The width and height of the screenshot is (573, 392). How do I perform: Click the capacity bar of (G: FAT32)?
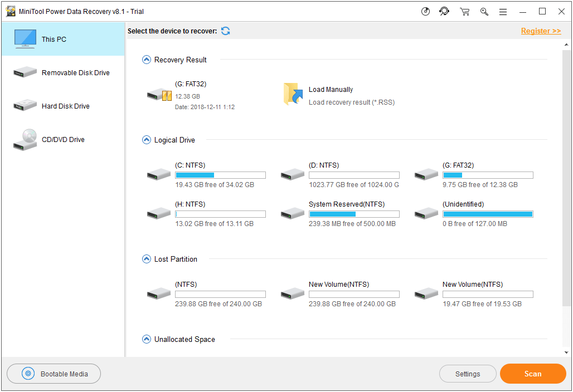point(488,174)
